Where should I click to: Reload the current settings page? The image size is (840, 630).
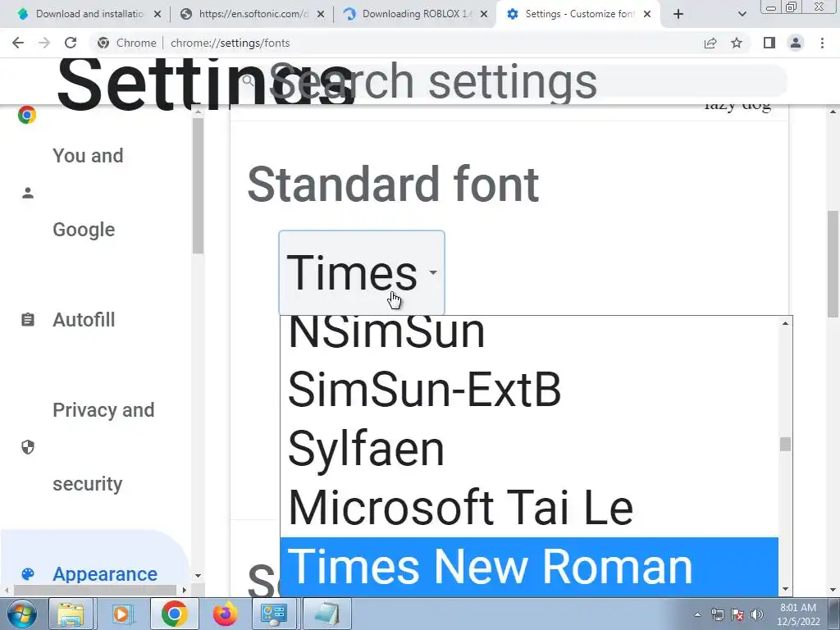pyautogui.click(x=71, y=43)
